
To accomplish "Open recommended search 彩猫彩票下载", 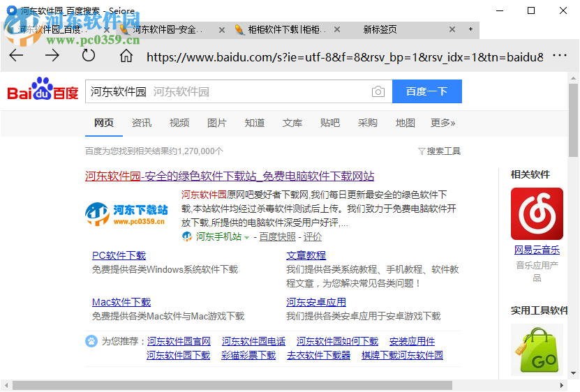I will point(248,355).
